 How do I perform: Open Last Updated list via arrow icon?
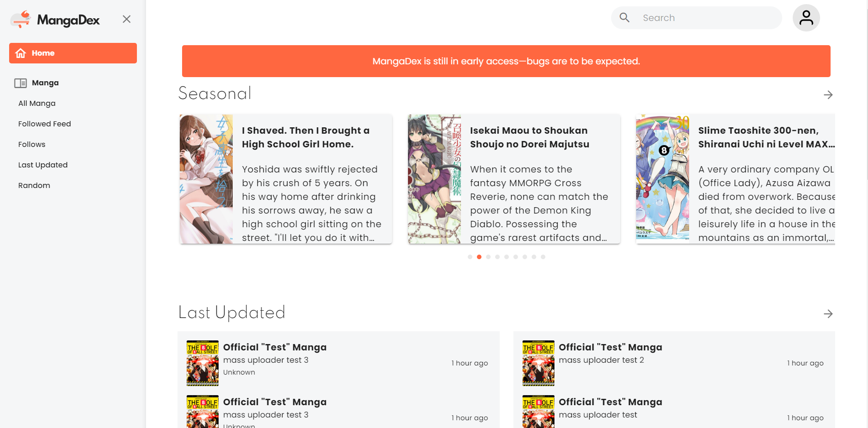click(x=828, y=313)
